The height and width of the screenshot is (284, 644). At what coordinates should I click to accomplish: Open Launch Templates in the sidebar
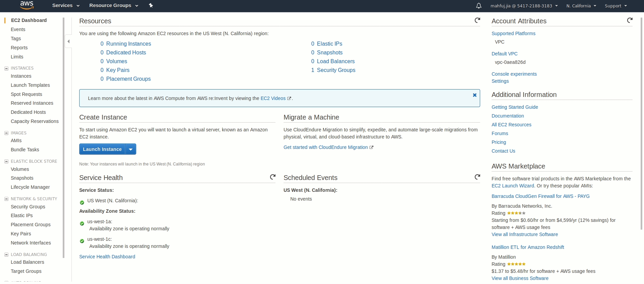[x=30, y=85]
